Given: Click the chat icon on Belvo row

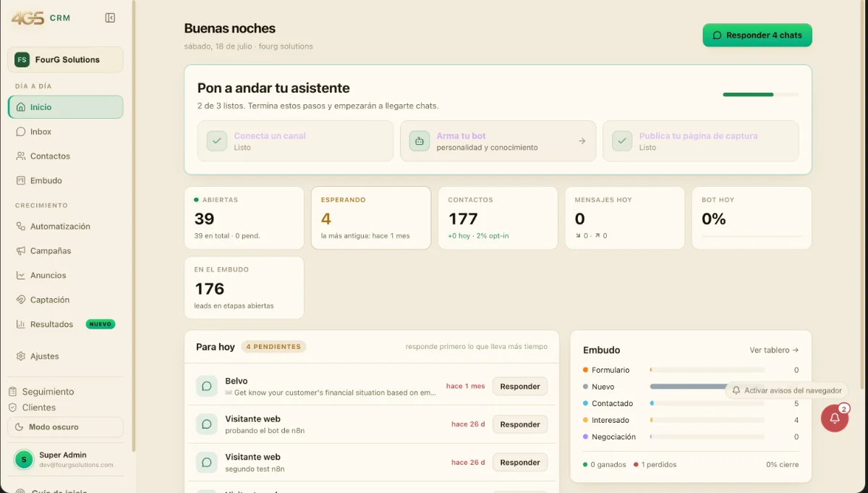Looking at the screenshot, I should [x=207, y=387].
